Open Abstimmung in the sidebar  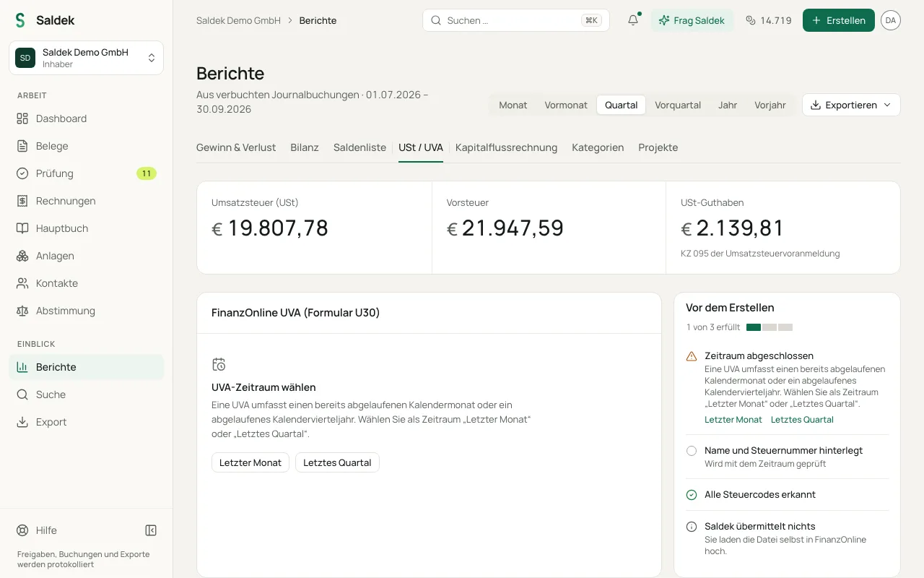(x=86, y=311)
